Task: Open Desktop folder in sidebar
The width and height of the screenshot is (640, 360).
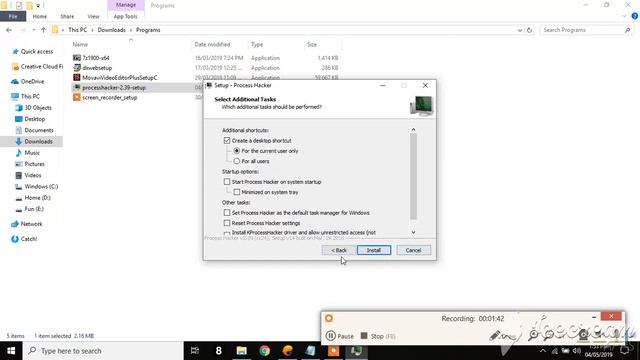Action: click(35, 119)
